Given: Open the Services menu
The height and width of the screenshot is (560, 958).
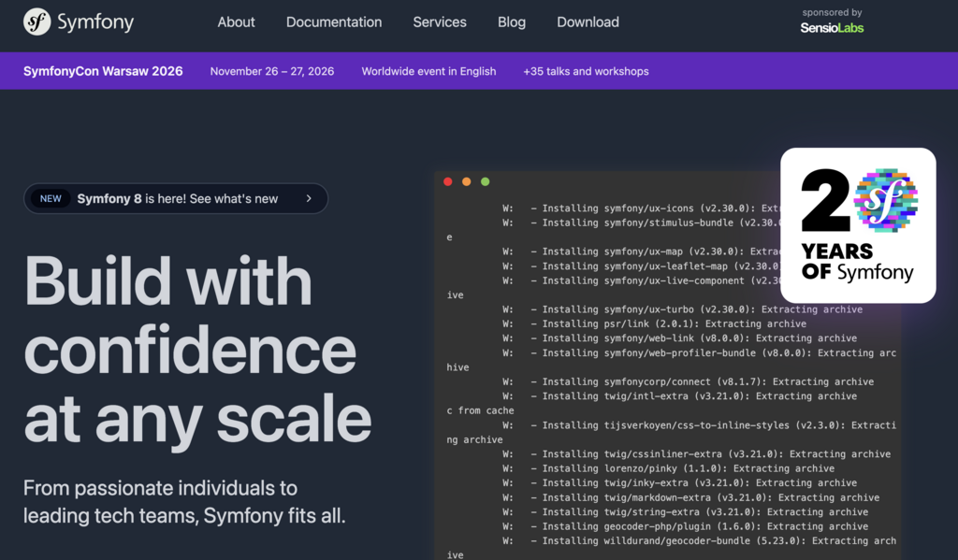Looking at the screenshot, I should pos(440,22).
